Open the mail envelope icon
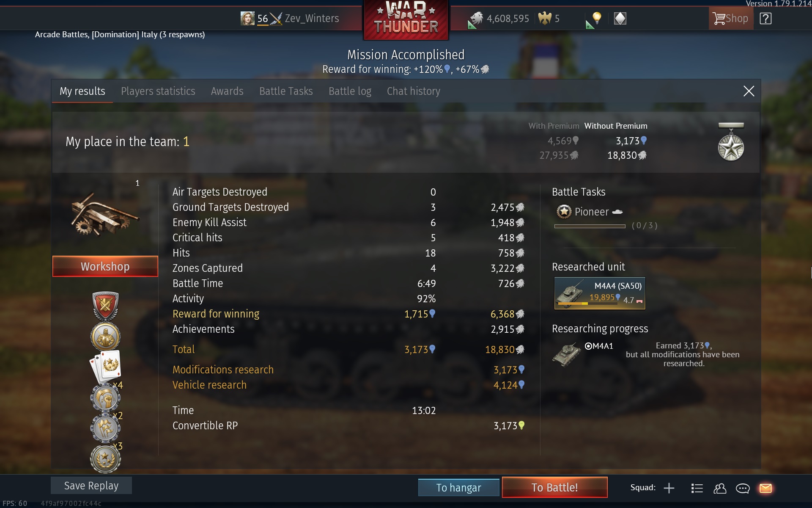Screen dimensions: 812x508 click(x=765, y=488)
